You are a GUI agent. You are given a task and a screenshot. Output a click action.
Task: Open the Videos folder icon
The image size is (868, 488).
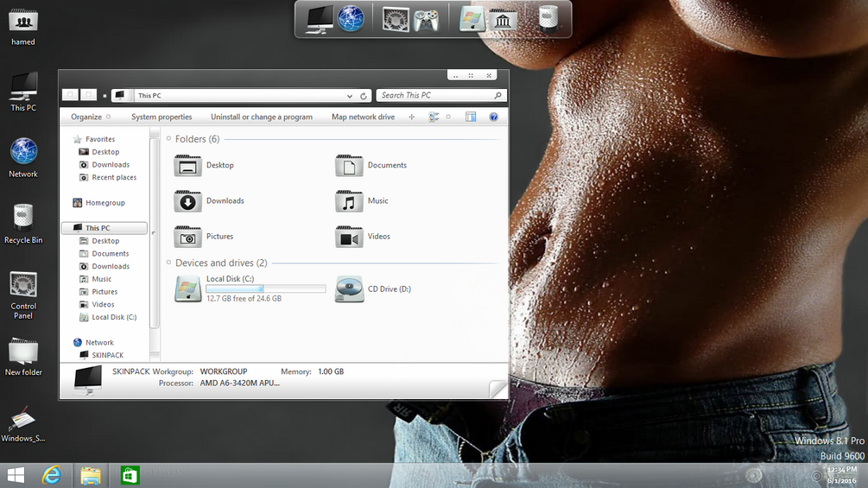click(349, 237)
